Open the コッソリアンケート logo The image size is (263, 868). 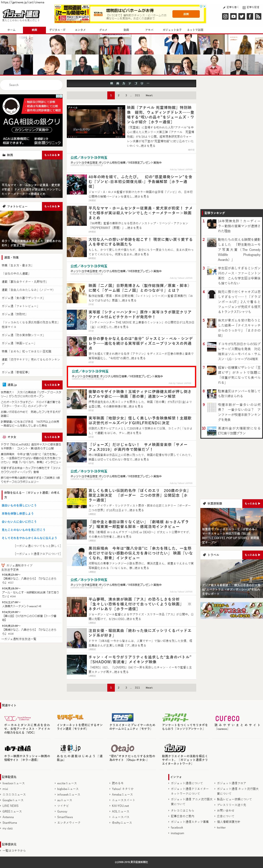[x=175, y=717]
